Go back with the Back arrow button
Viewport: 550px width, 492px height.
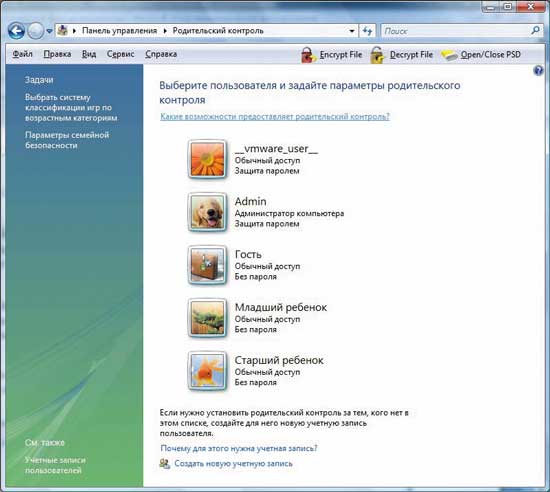16,31
